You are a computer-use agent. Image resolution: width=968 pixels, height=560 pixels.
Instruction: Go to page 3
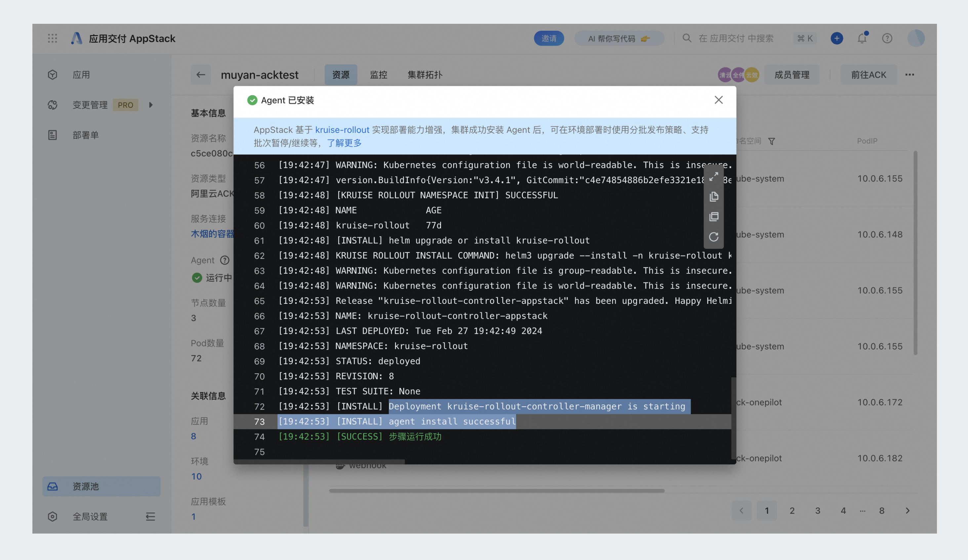coord(818,510)
